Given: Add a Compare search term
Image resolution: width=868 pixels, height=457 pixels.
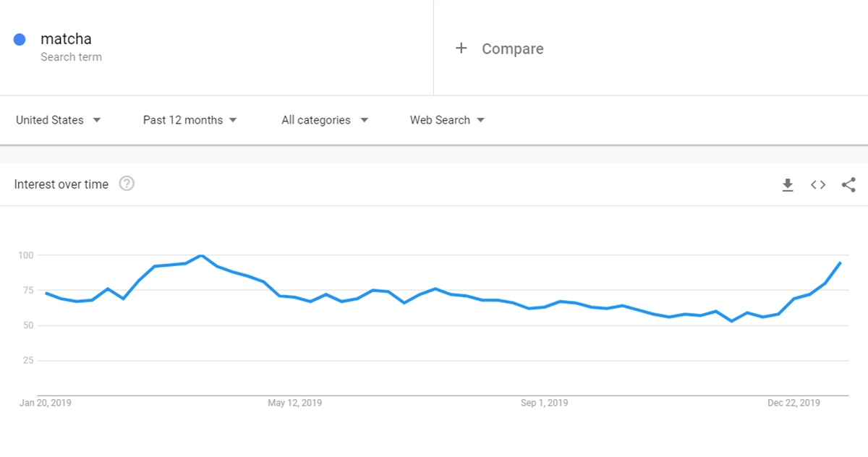Looking at the screenshot, I should pos(513,48).
